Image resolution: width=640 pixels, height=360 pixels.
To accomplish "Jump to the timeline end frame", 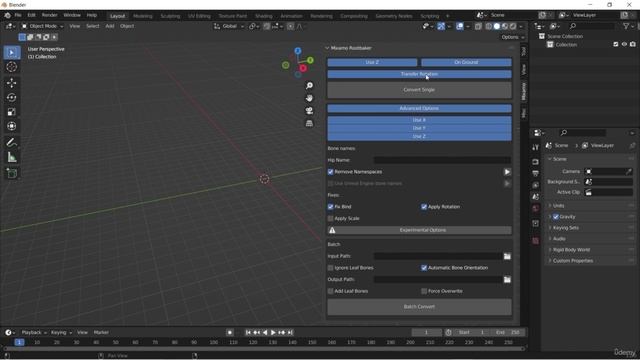I will coord(290,333).
